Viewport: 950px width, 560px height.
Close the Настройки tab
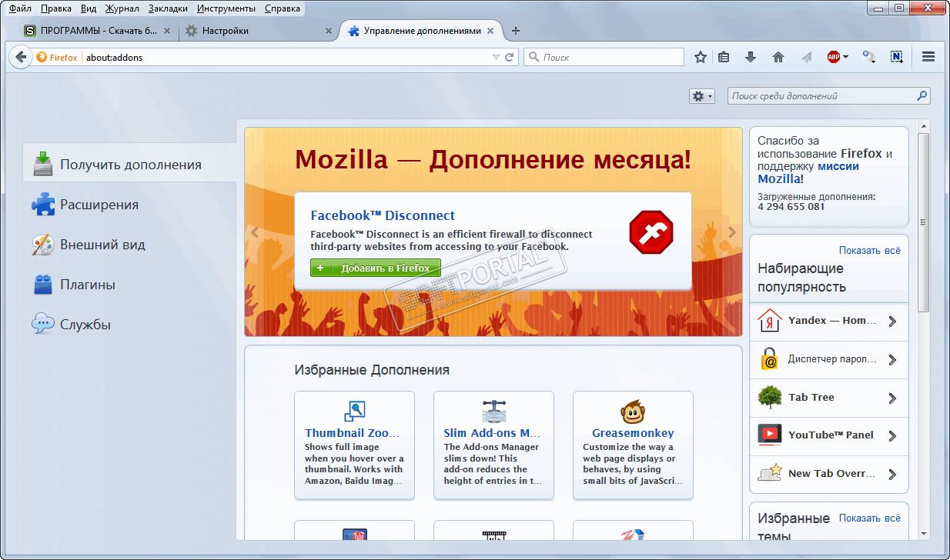click(329, 31)
